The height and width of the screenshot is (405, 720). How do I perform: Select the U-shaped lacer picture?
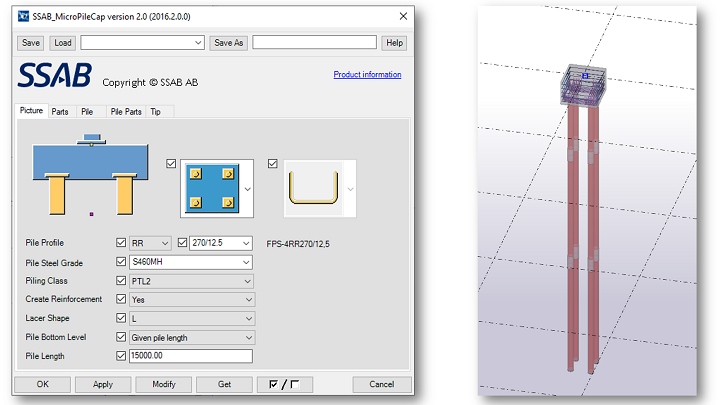pyautogui.click(x=314, y=188)
